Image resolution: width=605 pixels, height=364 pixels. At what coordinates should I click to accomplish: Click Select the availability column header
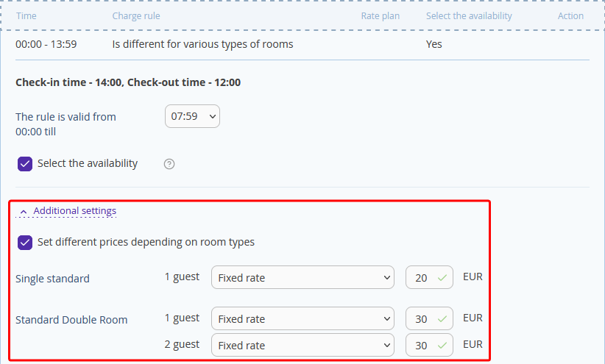469,15
